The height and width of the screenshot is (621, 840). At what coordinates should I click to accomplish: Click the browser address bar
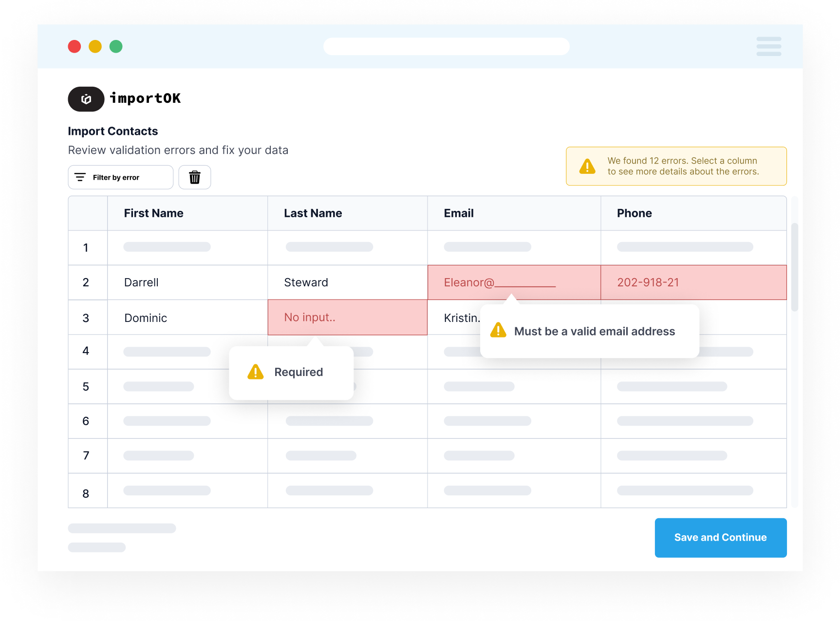tap(447, 46)
